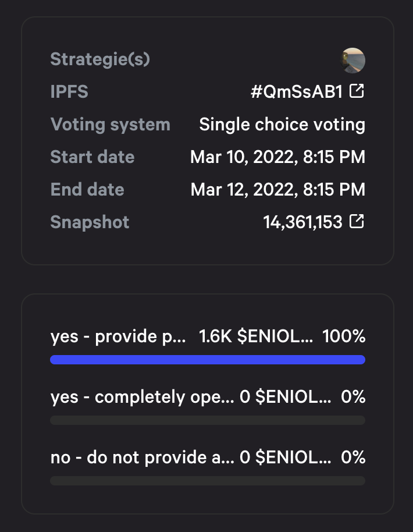Click the Strategie(s) label
The image size is (413, 532).
click(100, 59)
